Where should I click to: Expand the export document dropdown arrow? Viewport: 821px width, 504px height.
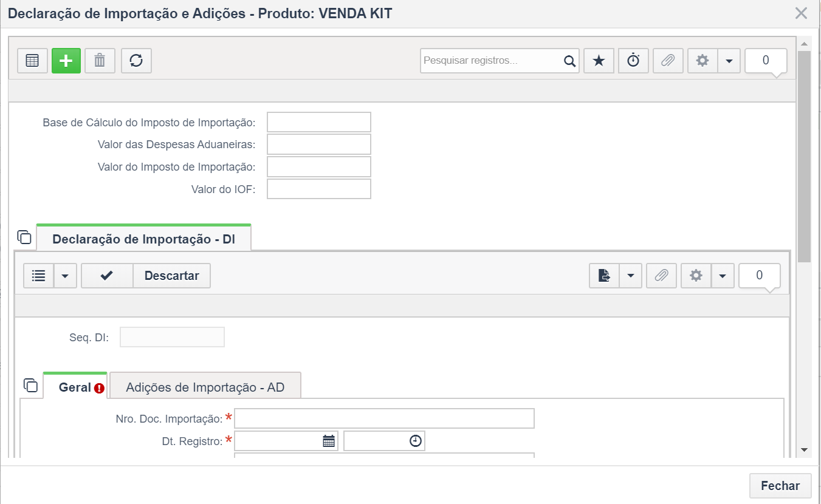(630, 276)
